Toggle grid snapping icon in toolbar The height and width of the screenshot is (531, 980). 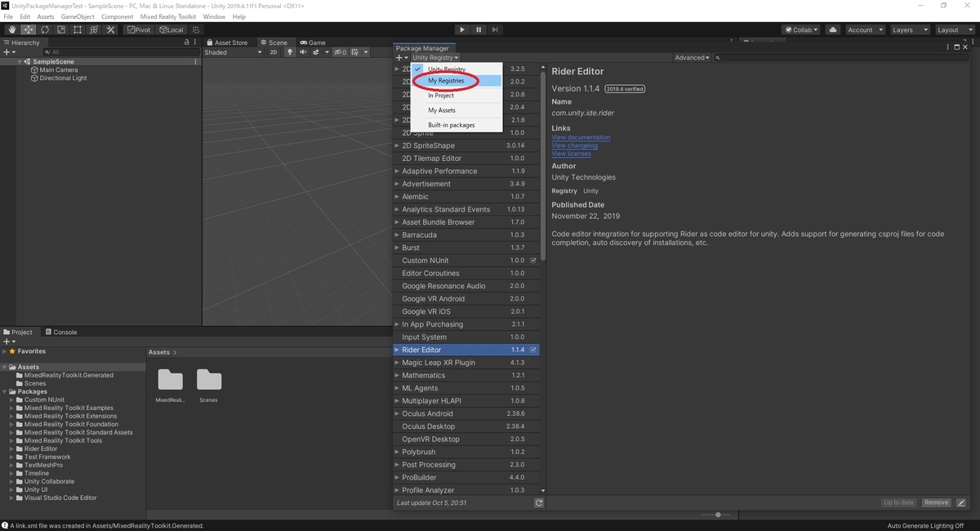pos(194,29)
